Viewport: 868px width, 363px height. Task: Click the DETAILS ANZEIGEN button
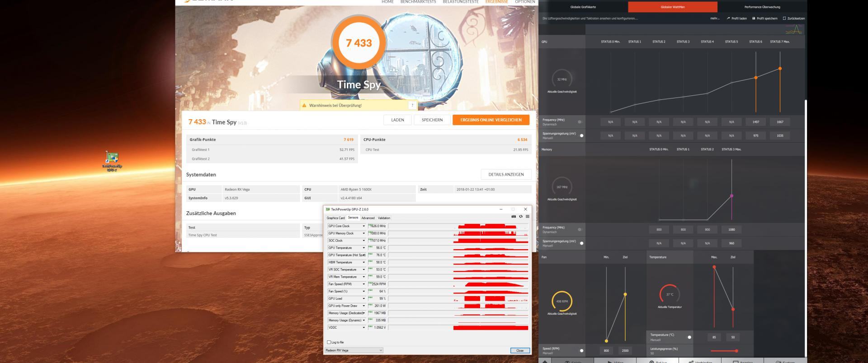[506, 174]
